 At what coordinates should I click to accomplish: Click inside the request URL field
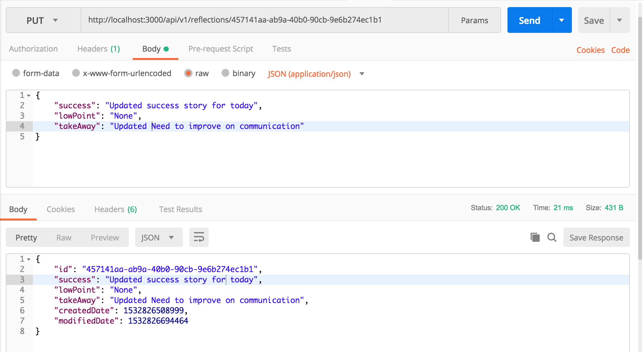264,20
